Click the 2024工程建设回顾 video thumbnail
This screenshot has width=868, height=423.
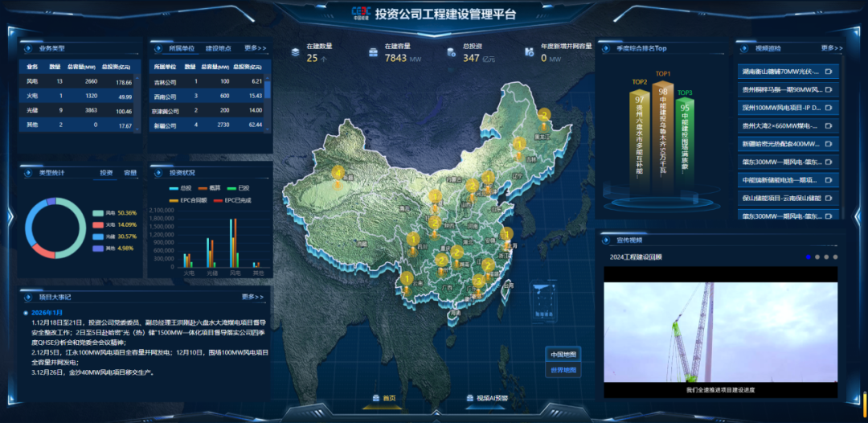pyautogui.click(x=721, y=330)
